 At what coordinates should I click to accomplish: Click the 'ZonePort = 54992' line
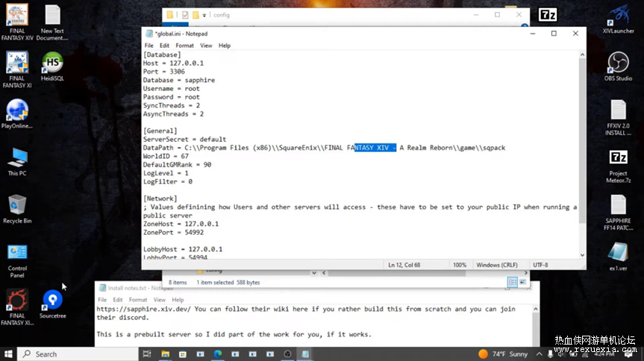173,233
